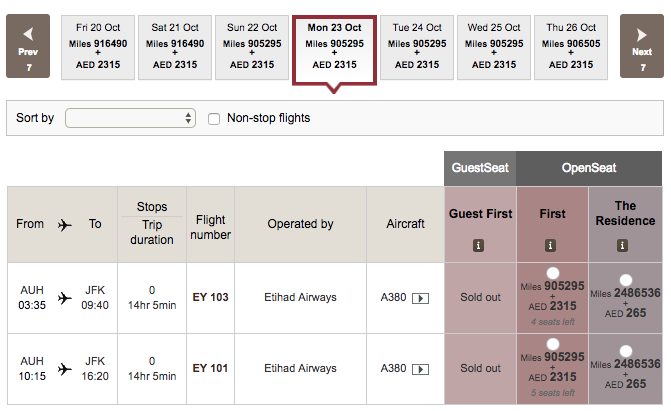Viewport: 671px width, 411px height.
Task: Enable the Non-stop flights checkbox
Action: point(214,119)
